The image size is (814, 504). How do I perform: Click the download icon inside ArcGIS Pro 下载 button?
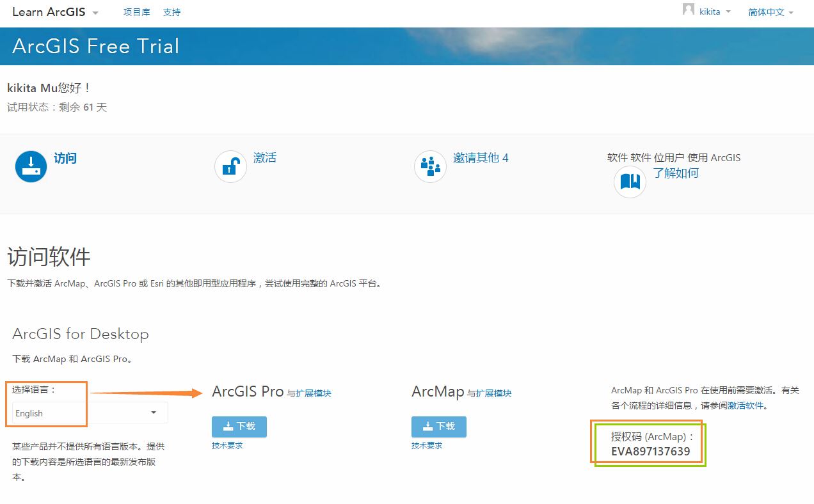[228, 427]
